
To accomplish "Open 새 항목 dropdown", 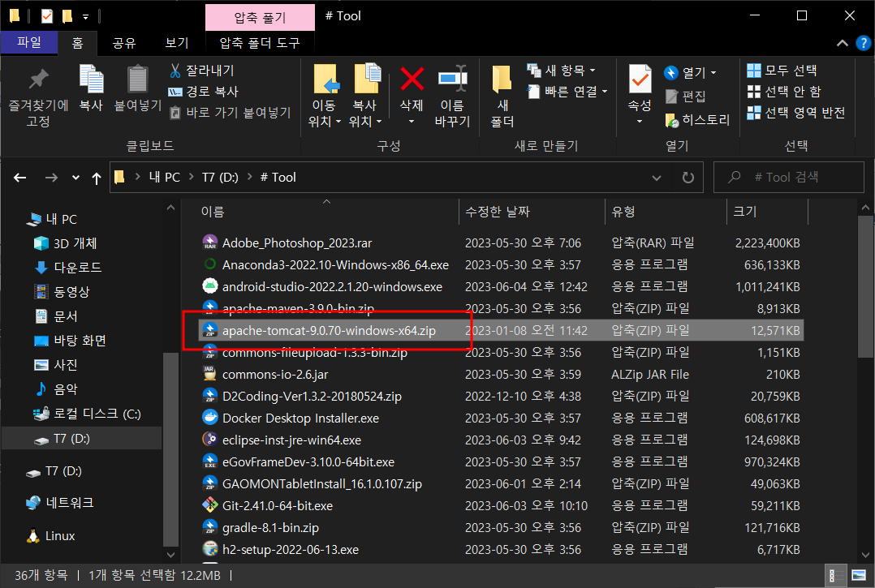I will click(x=562, y=71).
